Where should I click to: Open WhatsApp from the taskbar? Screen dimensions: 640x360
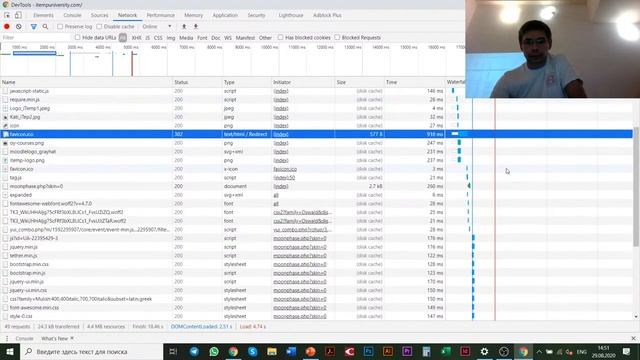213,351
